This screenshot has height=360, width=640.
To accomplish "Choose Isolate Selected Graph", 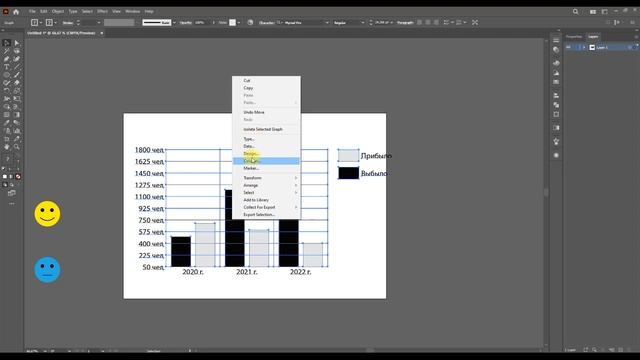I will (x=267, y=129).
